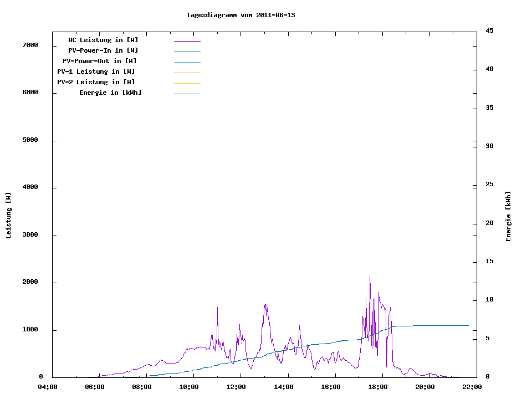Click the PV-1 Leistung in [W] legend label

[96, 71]
